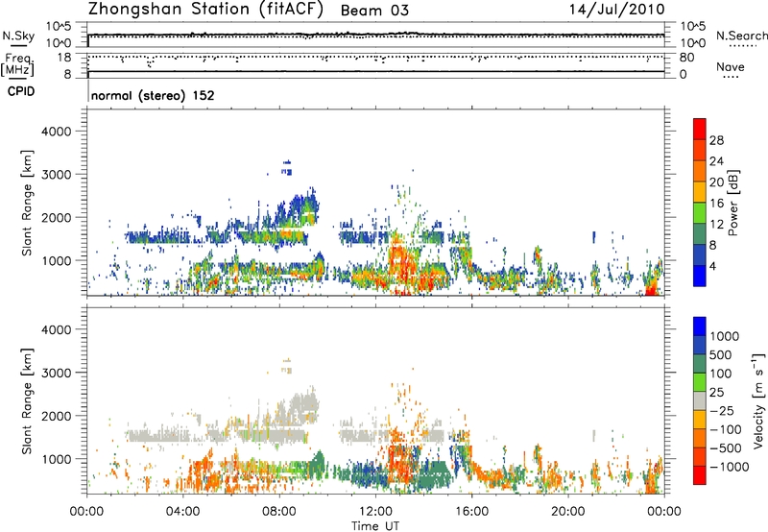Select the 28 dB colorbar tick label
The image size is (768, 532).
(716, 140)
